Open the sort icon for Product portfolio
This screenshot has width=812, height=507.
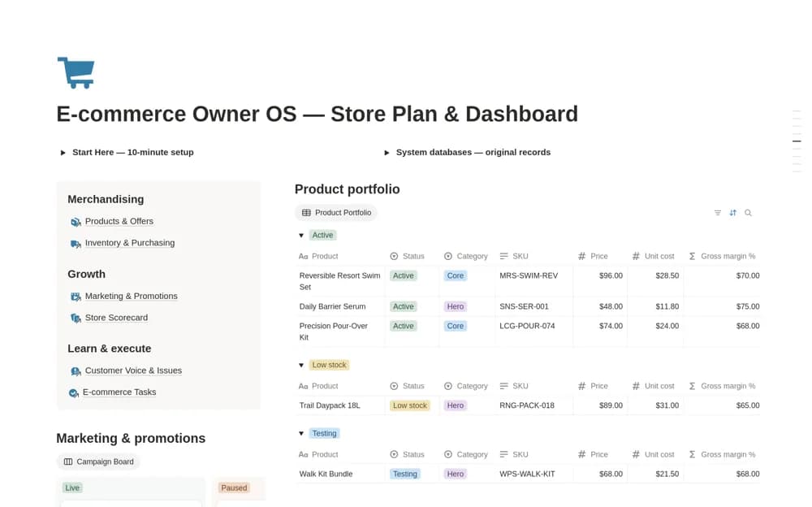pyautogui.click(x=732, y=213)
